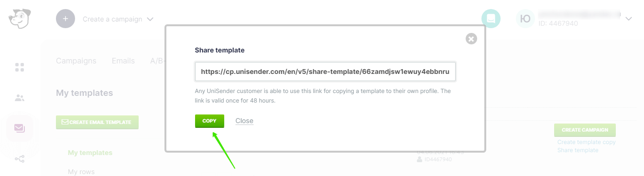Expand the account menu chevron
The width and height of the screenshot is (644, 176).
[629, 19]
